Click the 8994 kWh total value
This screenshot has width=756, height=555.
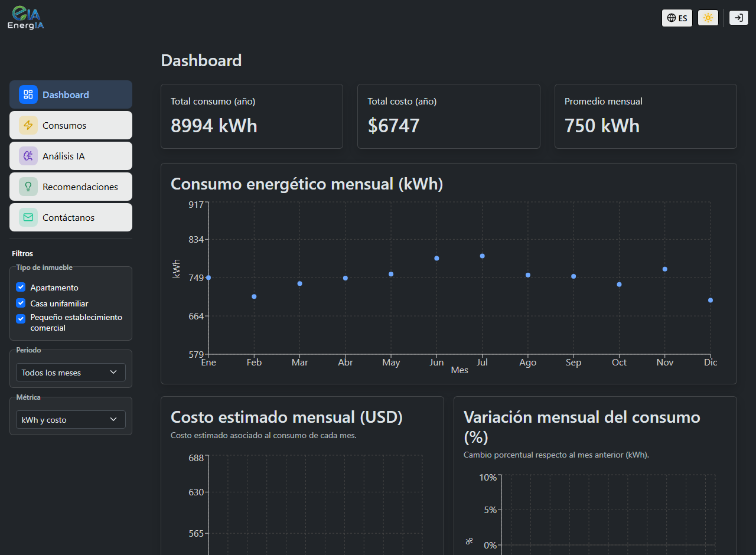coord(214,126)
